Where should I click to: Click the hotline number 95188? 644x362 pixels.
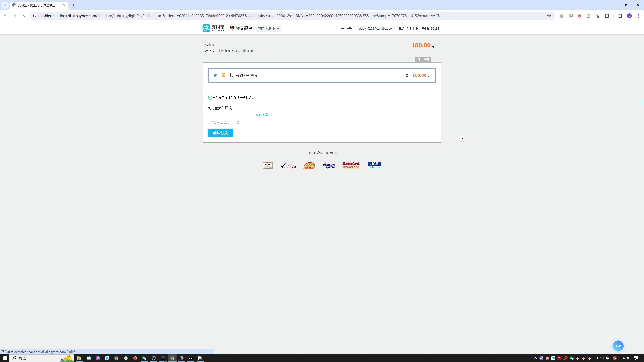point(435,29)
